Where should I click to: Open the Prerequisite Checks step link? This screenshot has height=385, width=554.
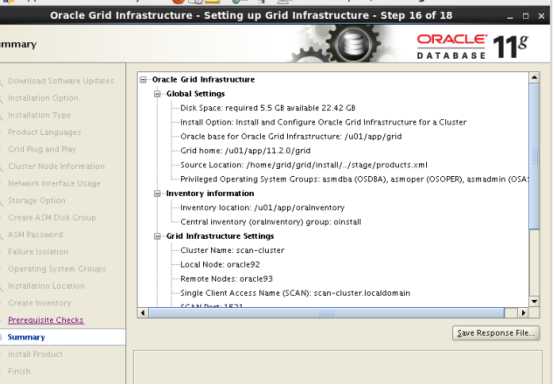(x=46, y=320)
